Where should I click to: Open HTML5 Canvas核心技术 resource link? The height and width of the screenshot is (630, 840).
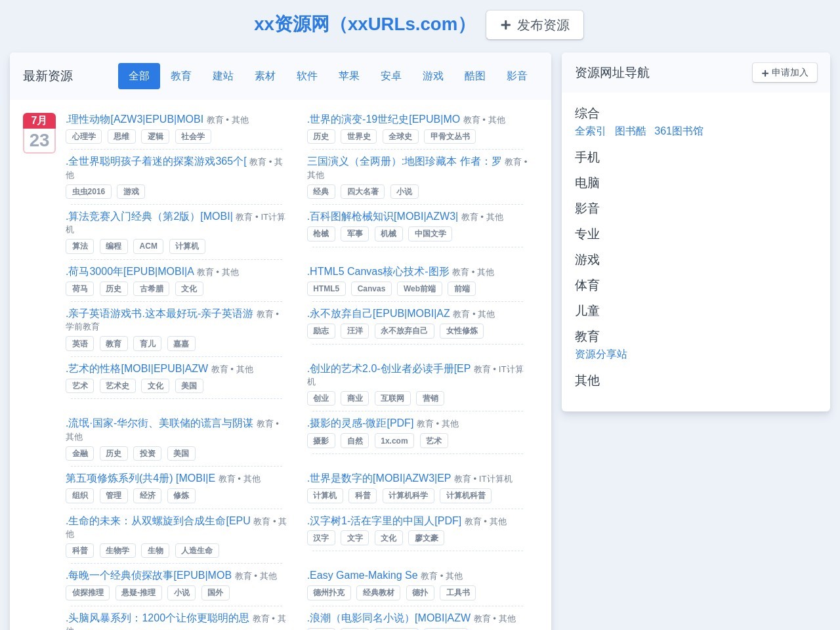click(x=378, y=272)
